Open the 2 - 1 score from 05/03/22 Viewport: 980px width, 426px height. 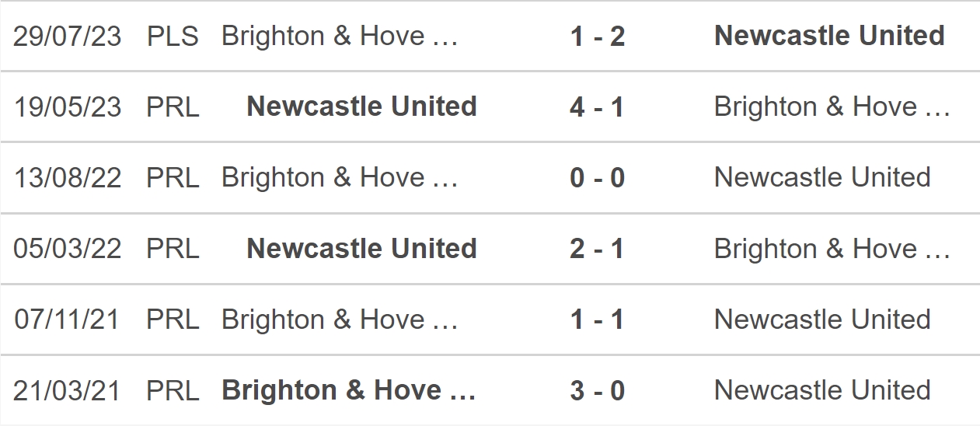pos(597,249)
